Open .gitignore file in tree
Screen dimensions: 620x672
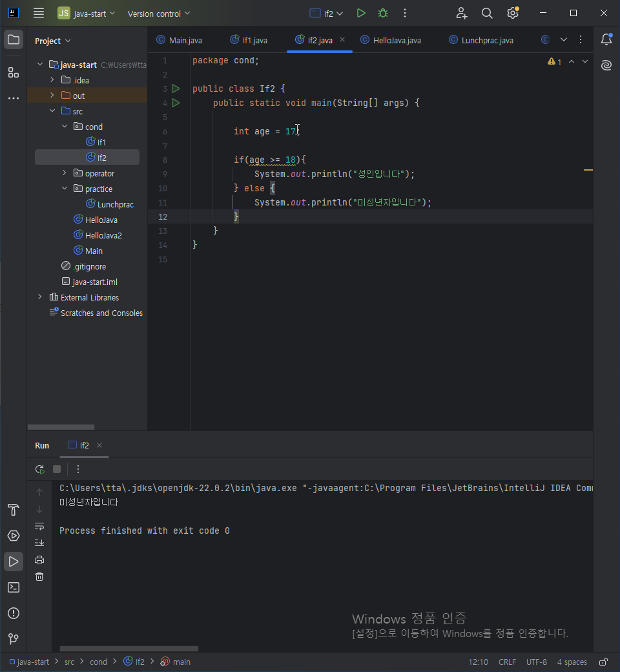pyautogui.click(x=83, y=266)
